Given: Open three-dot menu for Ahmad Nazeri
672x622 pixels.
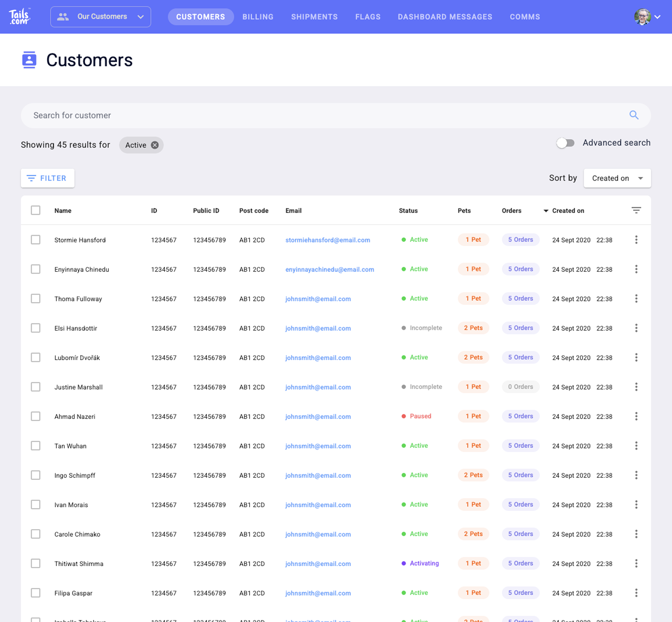Looking at the screenshot, I should point(636,416).
